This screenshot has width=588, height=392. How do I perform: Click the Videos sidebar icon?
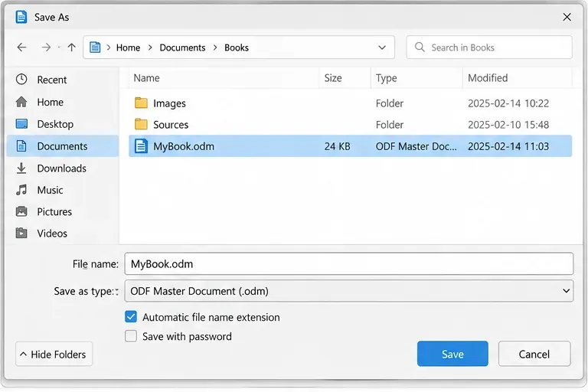pyautogui.click(x=21, y=233)
